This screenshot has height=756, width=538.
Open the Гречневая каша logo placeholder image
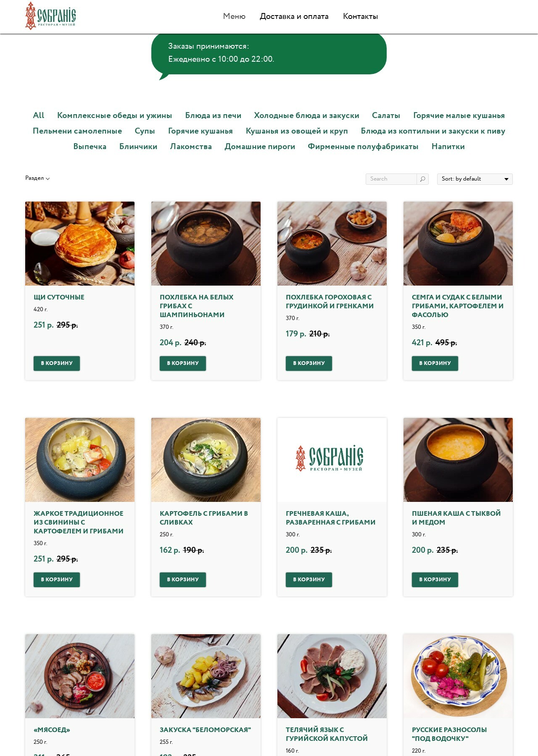(332, 460)
